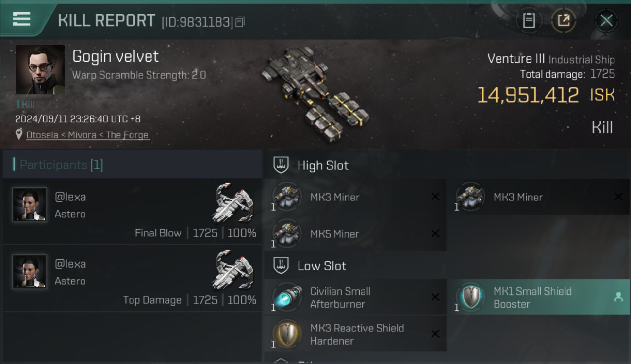Viewport: 631px width, 364px height.
Task: Click the person icon on Shield Booster
Action: point(618,297)
